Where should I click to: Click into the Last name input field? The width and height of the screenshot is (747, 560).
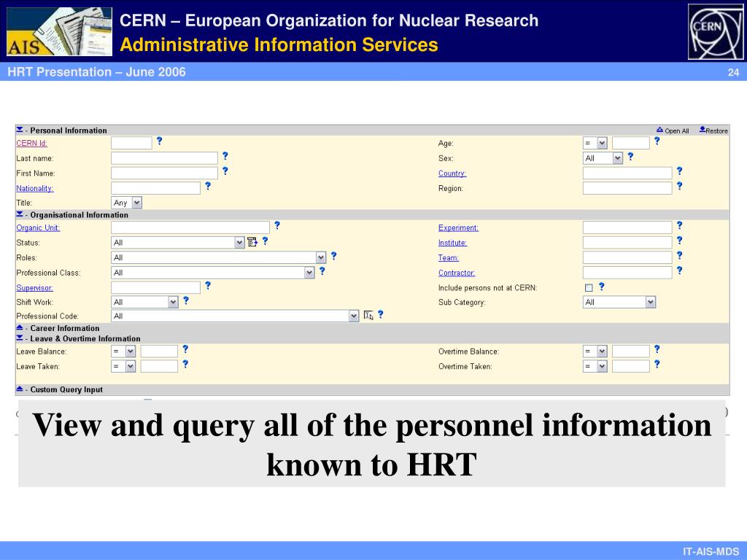pos(164,158)
